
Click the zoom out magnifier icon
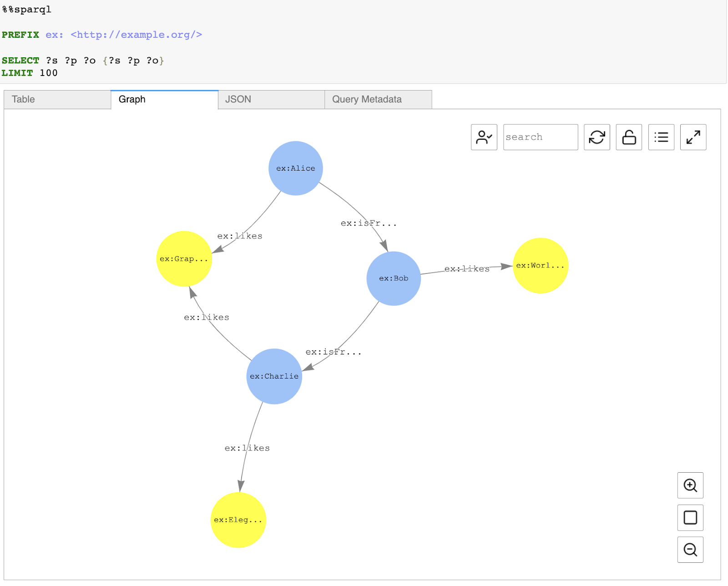tap(690, 550)
